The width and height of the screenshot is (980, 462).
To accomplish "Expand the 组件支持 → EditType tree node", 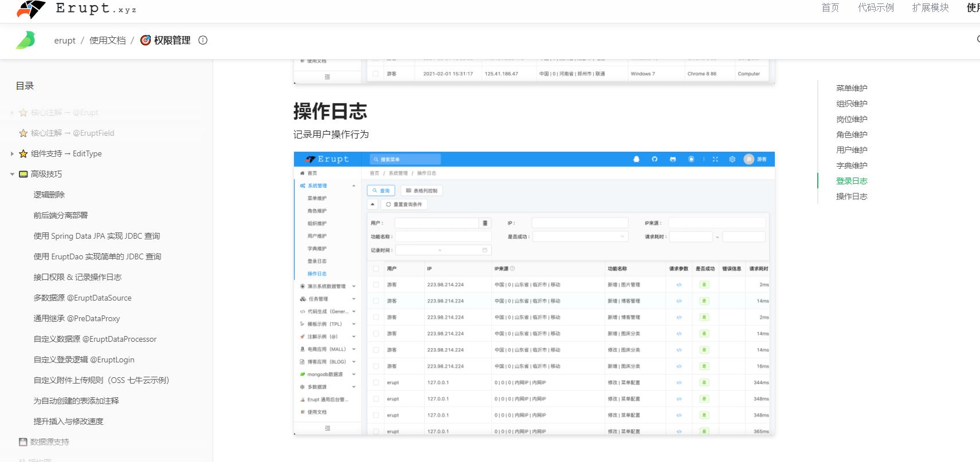I will pyautogui.click(x=12, y=153).
